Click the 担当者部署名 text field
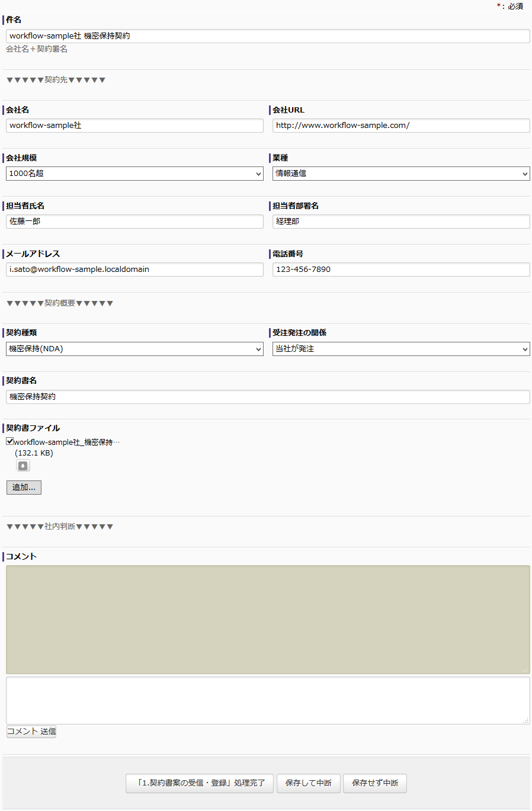 (401, 222)
